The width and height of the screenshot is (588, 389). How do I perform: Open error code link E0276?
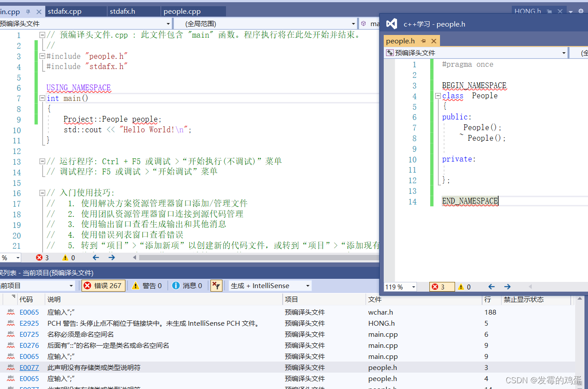point(29,346)
